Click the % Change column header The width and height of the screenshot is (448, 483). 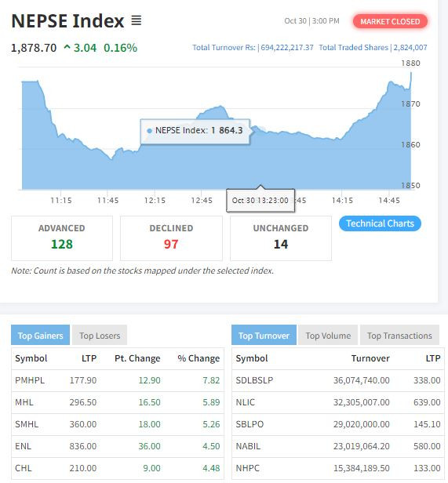pos(199,358)
